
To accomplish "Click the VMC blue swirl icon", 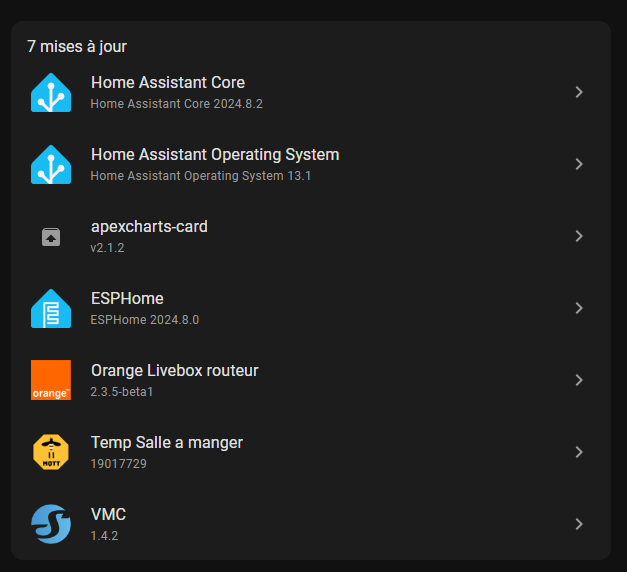I will (x=51, y=524).
